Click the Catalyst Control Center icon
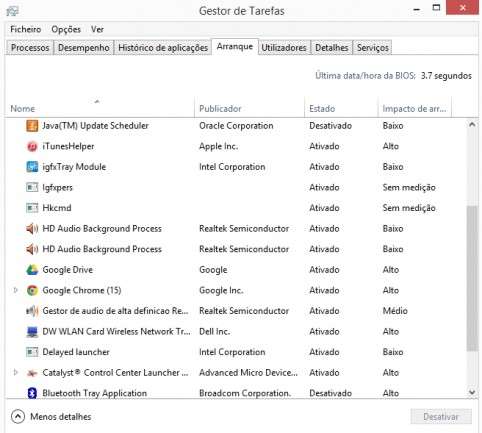This screenshot has height=433, width=482. coord(32,373)
